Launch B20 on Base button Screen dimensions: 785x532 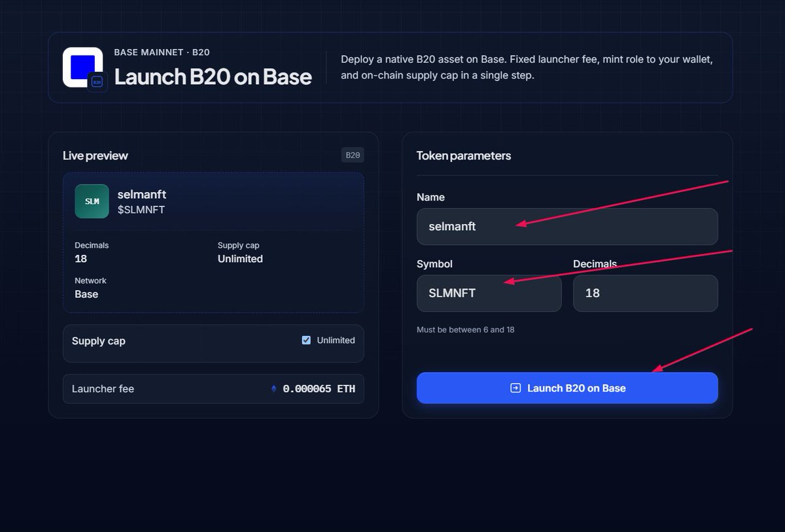pos(567,388)
